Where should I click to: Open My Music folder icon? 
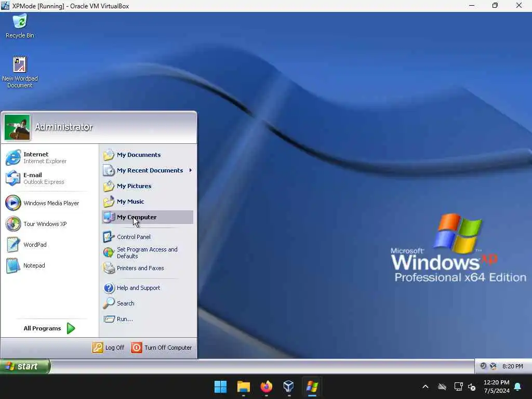point(109,202)
